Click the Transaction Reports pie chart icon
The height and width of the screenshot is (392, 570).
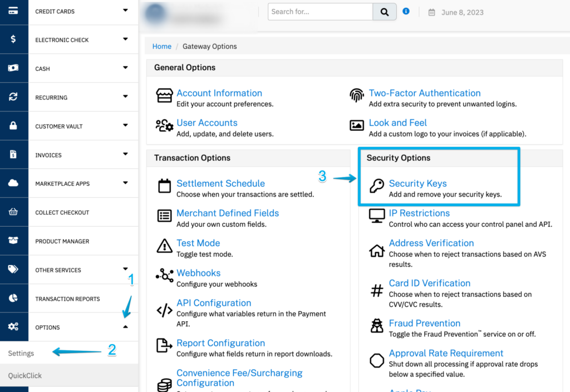click(x=14, y=298)
